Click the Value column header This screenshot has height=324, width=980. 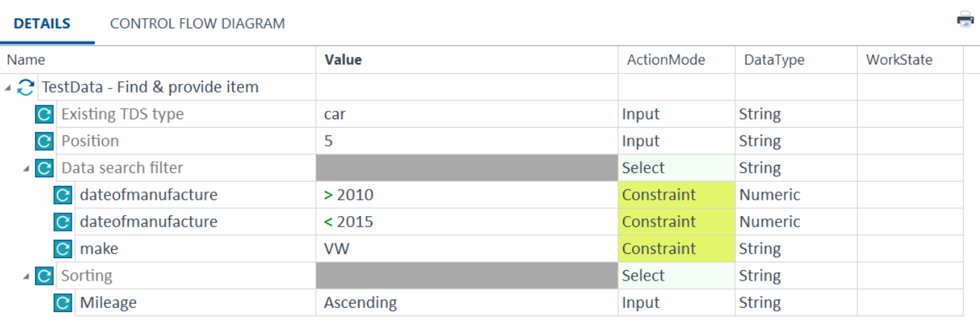pos(343,60)
